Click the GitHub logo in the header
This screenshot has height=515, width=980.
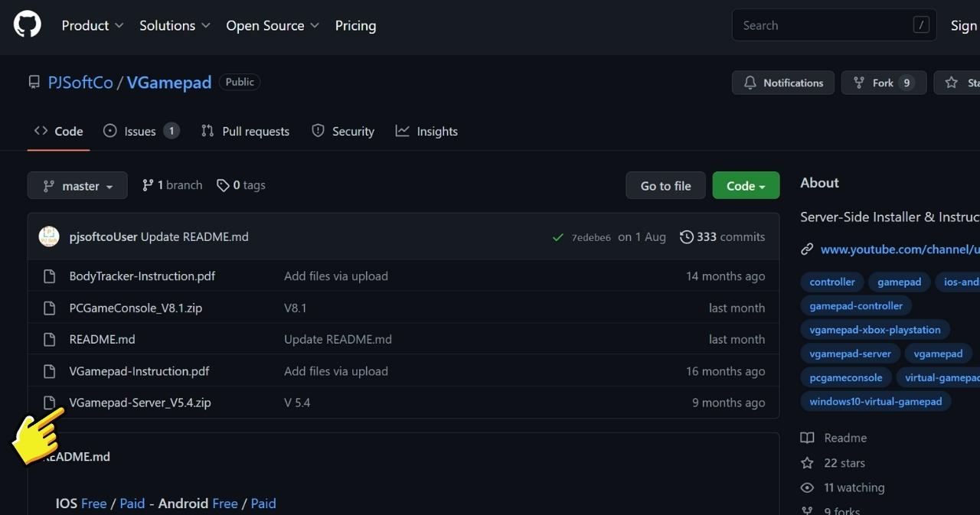coord(27,23)
